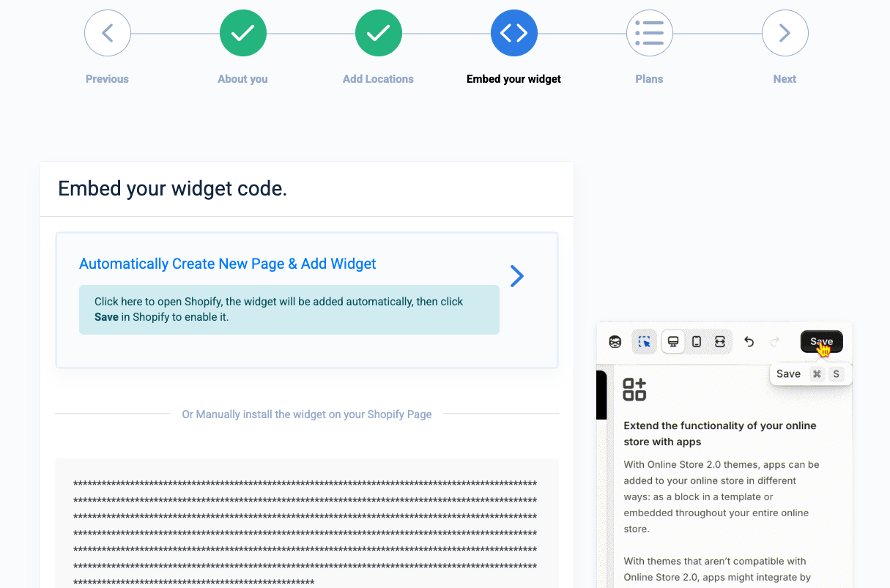Click the apps grid-plus icon in preview
The image size is (890, 588).
pos(634,390)
